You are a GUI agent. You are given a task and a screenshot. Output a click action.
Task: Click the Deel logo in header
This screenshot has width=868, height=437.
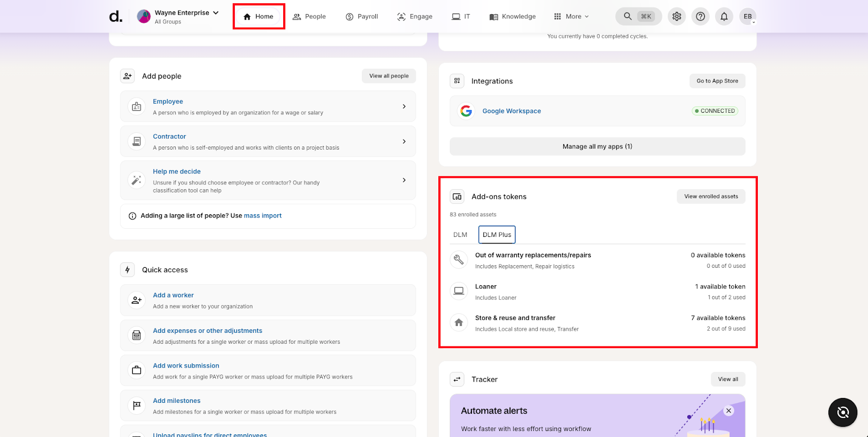(x=116, y=16)
